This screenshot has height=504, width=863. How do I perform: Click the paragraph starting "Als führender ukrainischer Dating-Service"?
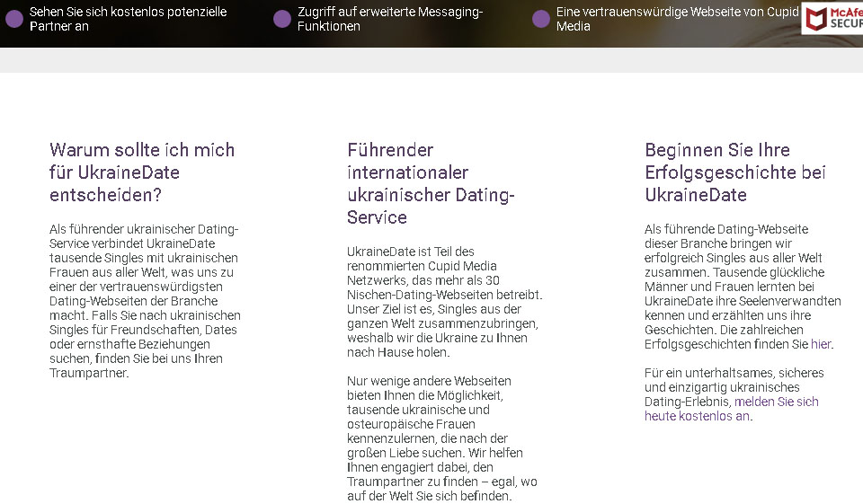pyautogui.click(x=145, y=301)
